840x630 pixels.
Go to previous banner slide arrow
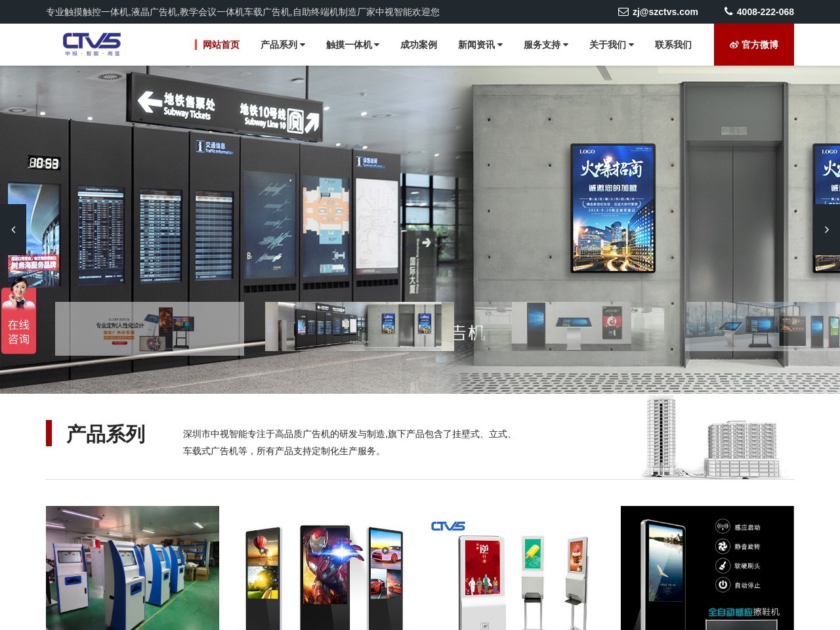(x=13, y=230)
